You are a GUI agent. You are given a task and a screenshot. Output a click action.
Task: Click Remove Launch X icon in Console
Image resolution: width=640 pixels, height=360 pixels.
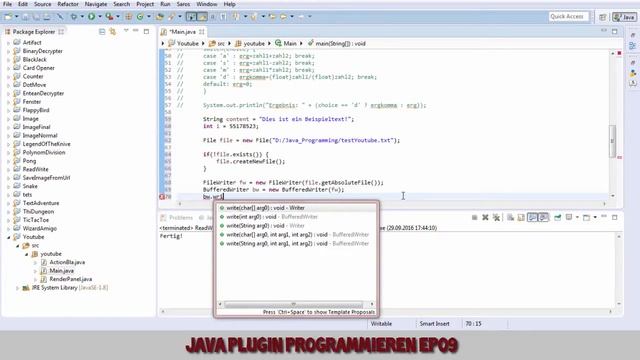[x=485, y=218]
